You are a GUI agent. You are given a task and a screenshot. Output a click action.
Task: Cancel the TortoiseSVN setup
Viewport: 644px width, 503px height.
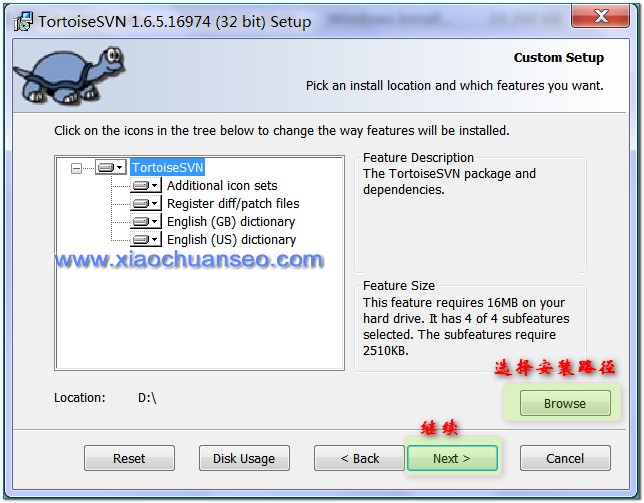pos(565,458)
